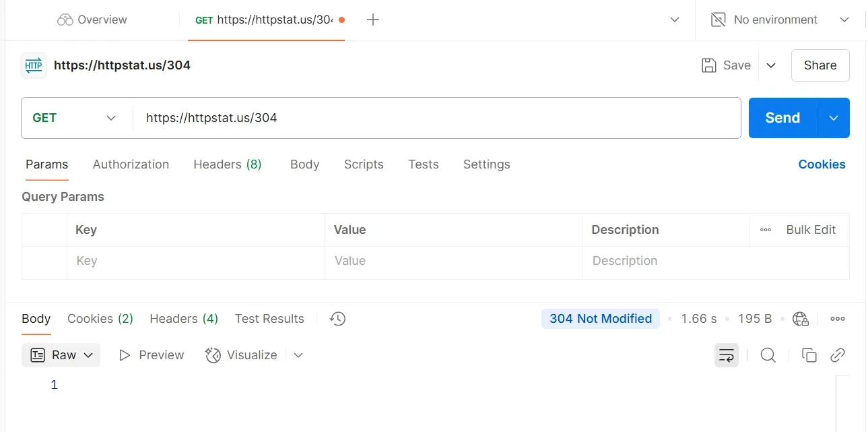
Task: Click the HTTP request type icon
Action: [x=34, y=65]
